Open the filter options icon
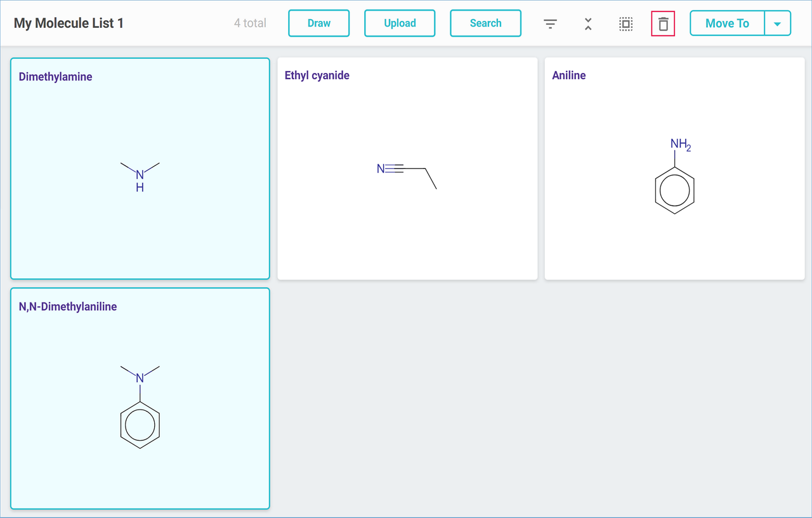The width and height of the screenshot is (812, 518). (x=550, y=24)
